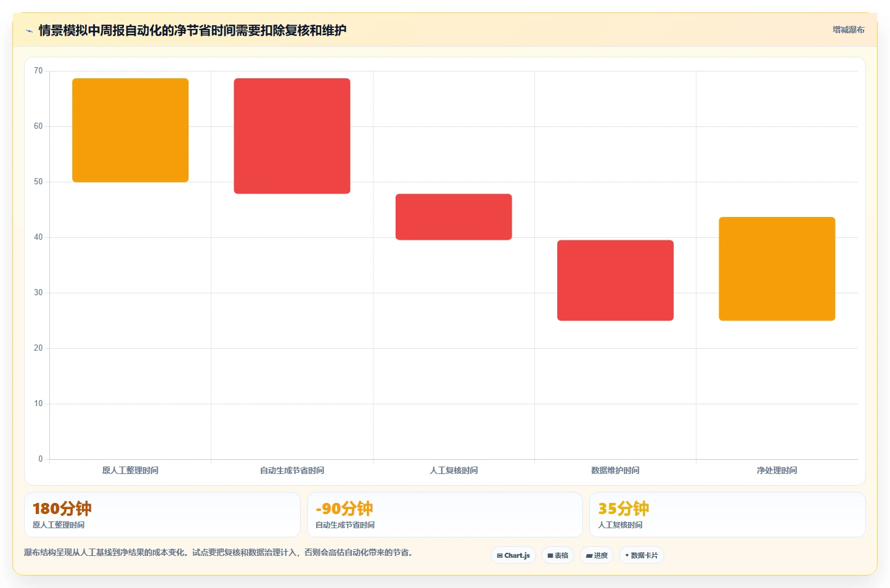Click the x-axis label 自动生成节省时间
The width and height of the screenshot is (890, 588).
[292, 470]
